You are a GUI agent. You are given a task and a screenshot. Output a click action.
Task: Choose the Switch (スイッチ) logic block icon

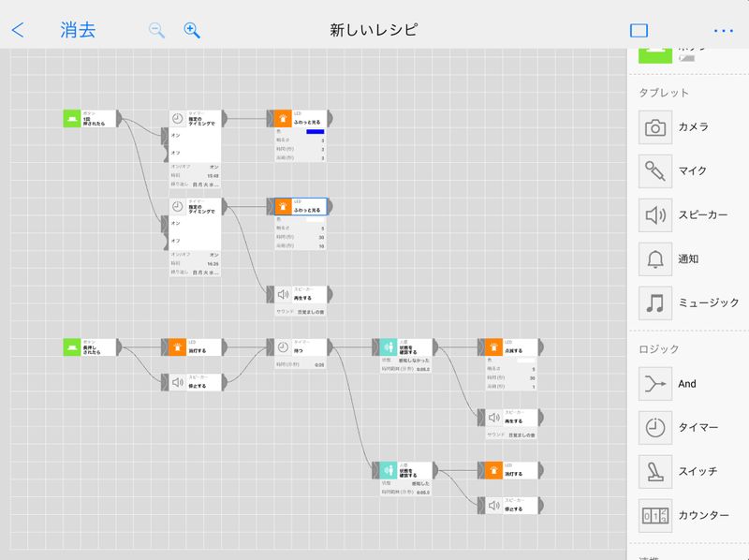click(x=655, y=471)
